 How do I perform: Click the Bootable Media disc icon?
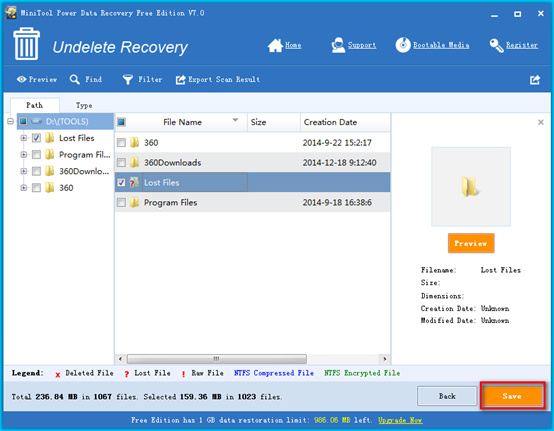tap(403, 45)
